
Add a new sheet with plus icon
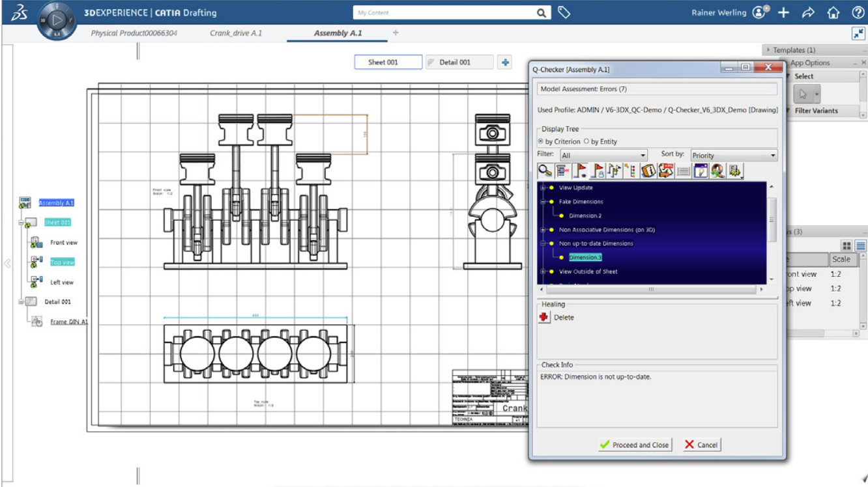pos(504,63)
